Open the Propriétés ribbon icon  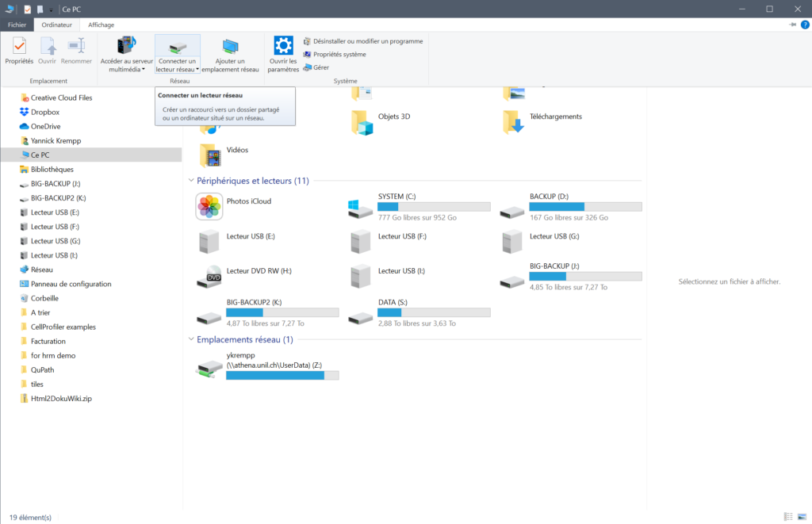click(x=19, y=50)
